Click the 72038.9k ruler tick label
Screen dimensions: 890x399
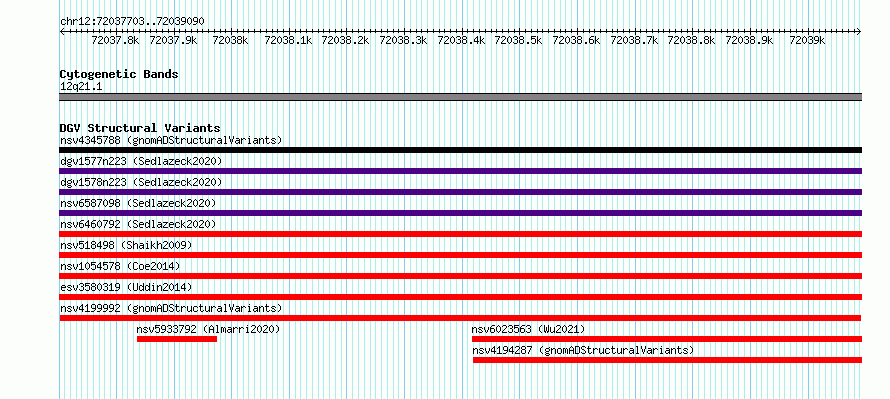tap(749, 41)
